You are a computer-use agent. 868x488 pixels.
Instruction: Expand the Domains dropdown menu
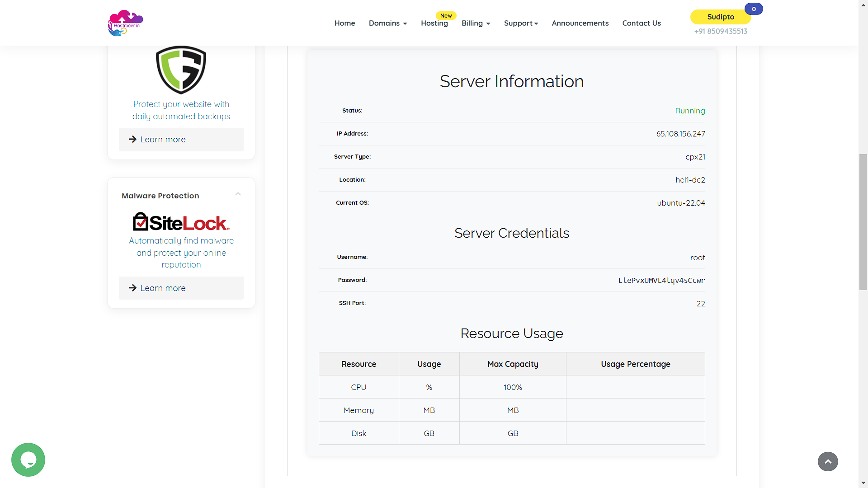[x=388, y=23]
